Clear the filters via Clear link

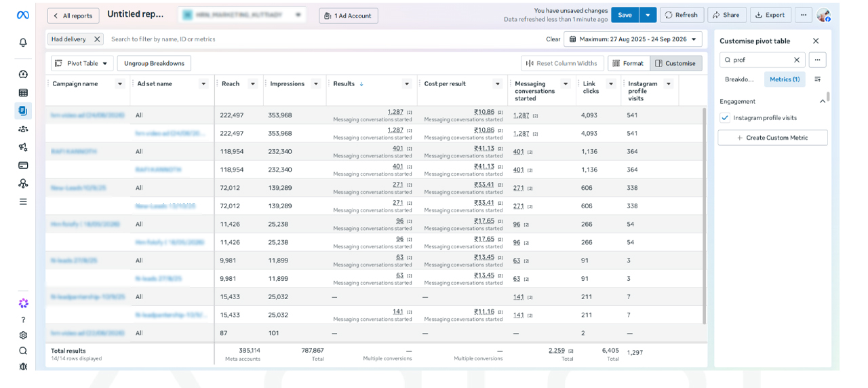tap(553, 39)
